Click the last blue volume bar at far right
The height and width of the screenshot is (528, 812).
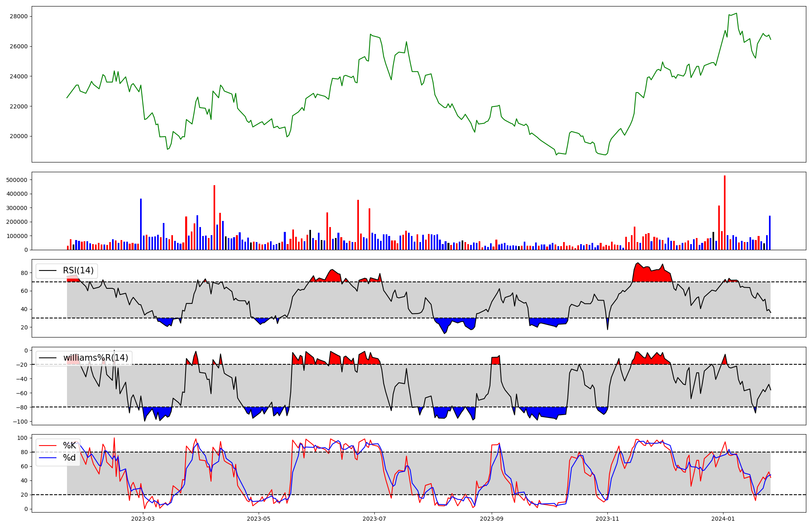pos(770,233)
